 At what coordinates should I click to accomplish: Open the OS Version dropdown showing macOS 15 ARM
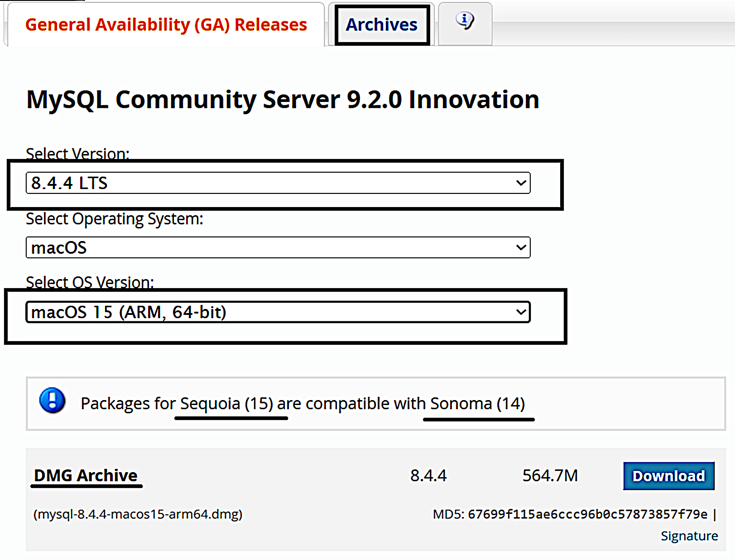click(278, 312)
